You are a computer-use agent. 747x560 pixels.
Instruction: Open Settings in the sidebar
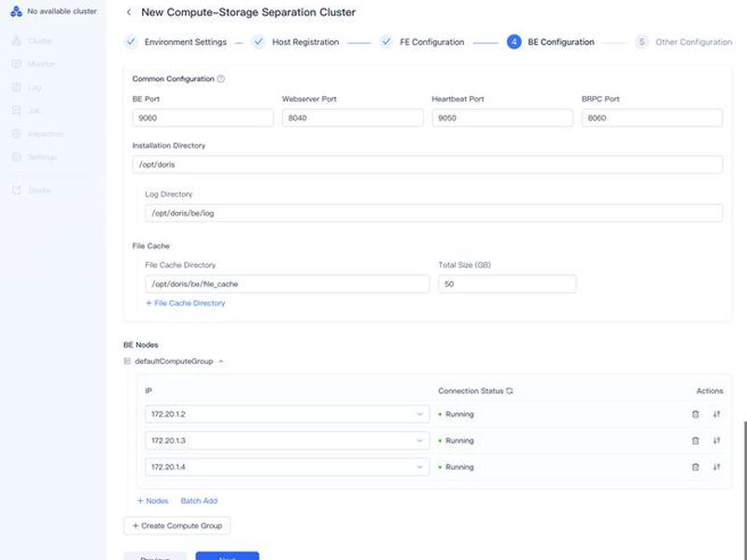tap(35, 157)
